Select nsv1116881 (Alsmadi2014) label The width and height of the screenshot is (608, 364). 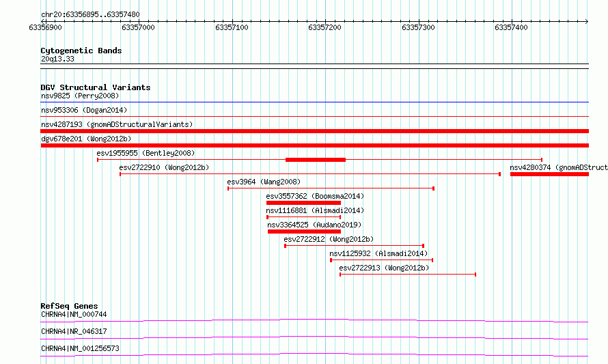(315, 210)
